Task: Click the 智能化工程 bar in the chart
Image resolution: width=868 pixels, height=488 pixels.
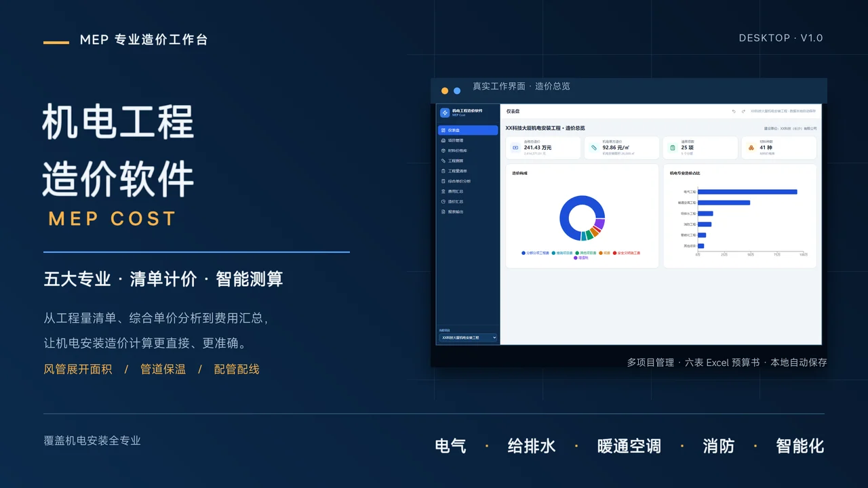Action: coord(702,235)
